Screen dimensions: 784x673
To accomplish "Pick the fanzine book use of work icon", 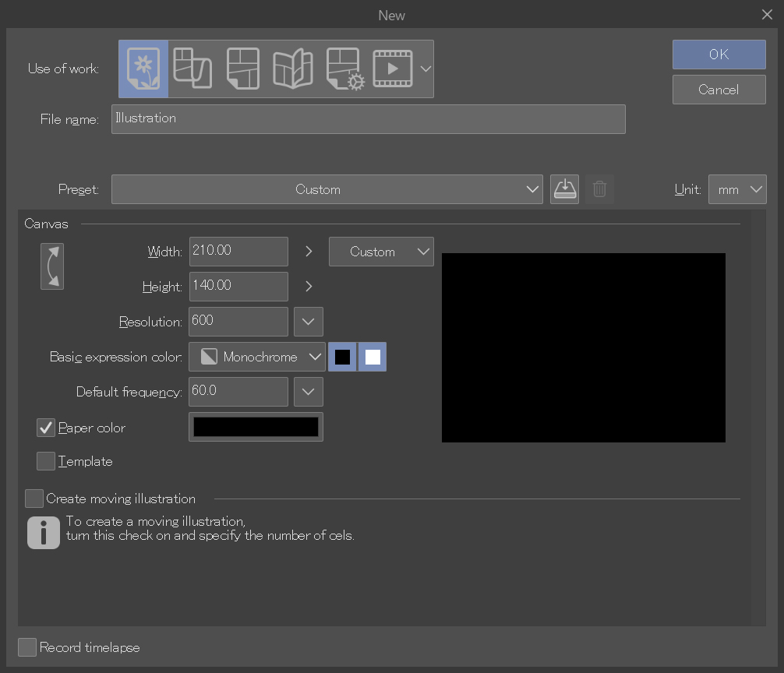I will [292, 69].
